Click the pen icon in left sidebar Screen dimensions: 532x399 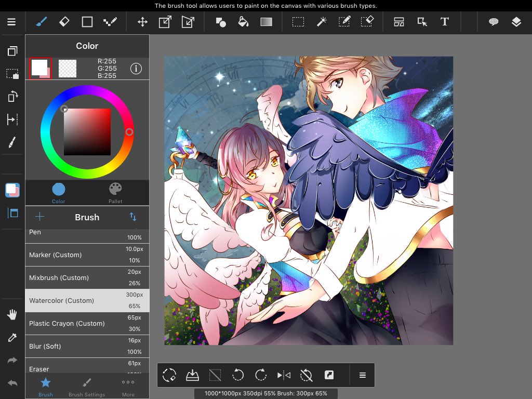(x=12, y=142)
